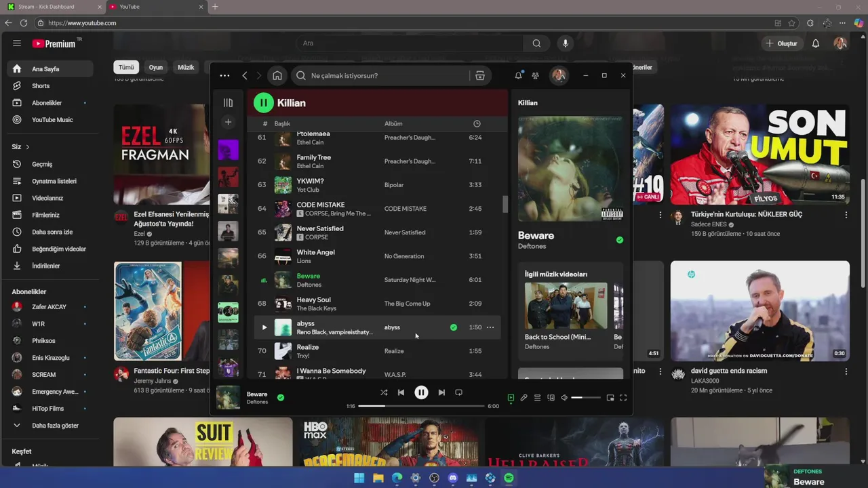Open Spotify notifications bell

click(518, 76)
